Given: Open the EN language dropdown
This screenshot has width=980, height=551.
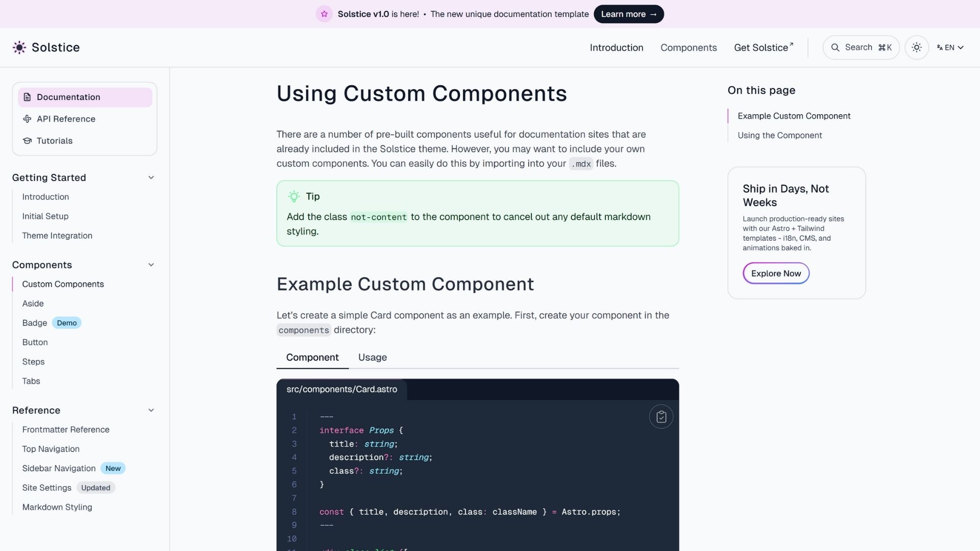Looking at the screenshot, I should [950, 47].
